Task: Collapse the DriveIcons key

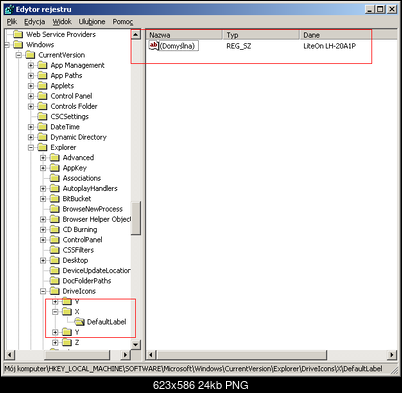Action: tap(43, 291)
